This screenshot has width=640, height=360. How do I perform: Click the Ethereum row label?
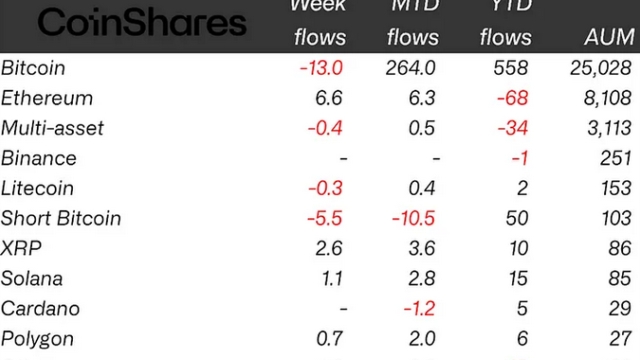point(47,98)
